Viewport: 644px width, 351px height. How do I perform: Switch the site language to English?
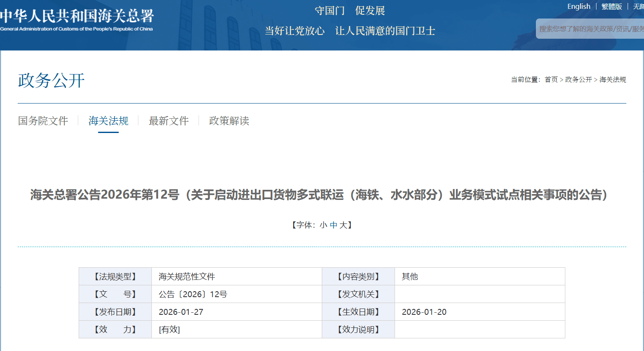578,6
